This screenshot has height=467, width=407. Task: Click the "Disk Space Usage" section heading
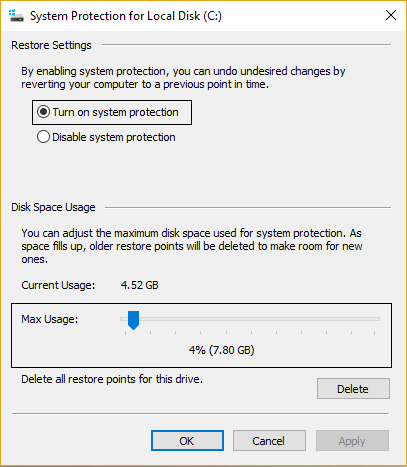(x=53, y=207)
